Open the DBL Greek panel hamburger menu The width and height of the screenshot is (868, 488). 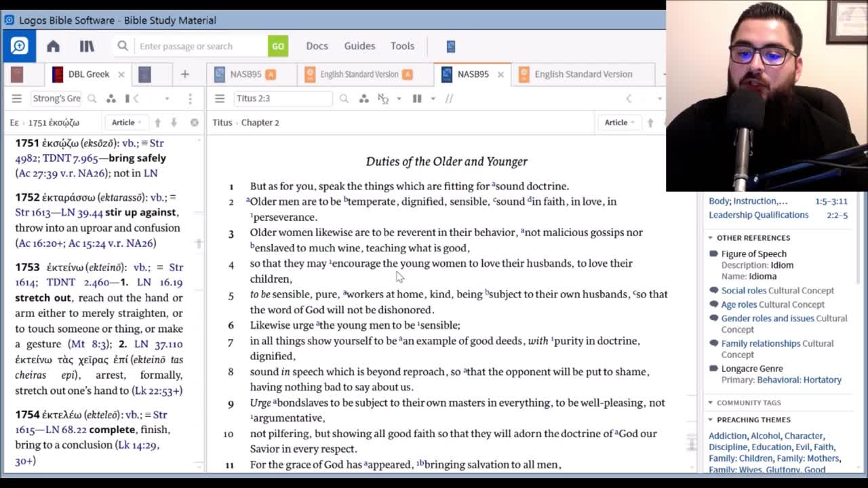[x=17, y=98]
